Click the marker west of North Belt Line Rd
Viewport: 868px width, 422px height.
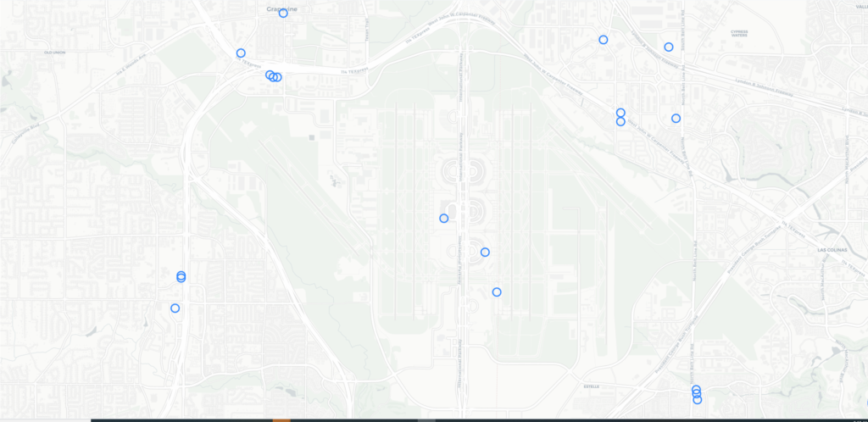pos(676,119)
